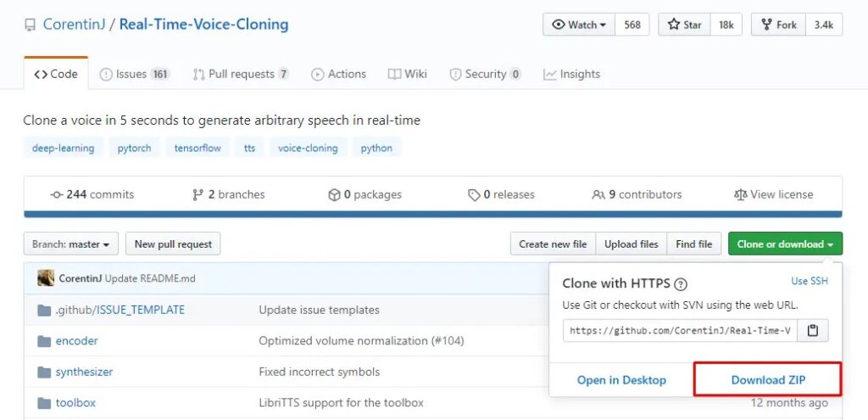The height and width of the screenshot is (420, 868).
Task: Click the license scale icon
Action: pos(740,195)
